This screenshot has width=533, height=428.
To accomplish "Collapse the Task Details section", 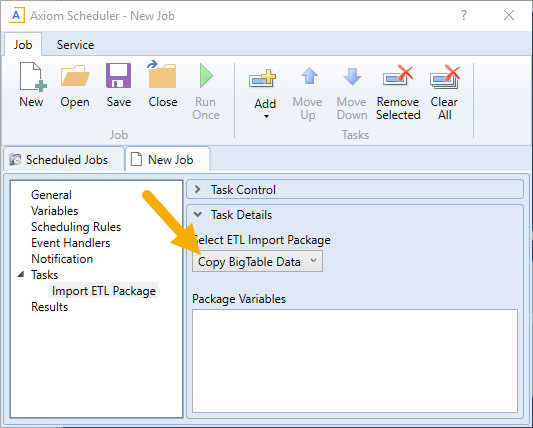I will tap(197, 215).
